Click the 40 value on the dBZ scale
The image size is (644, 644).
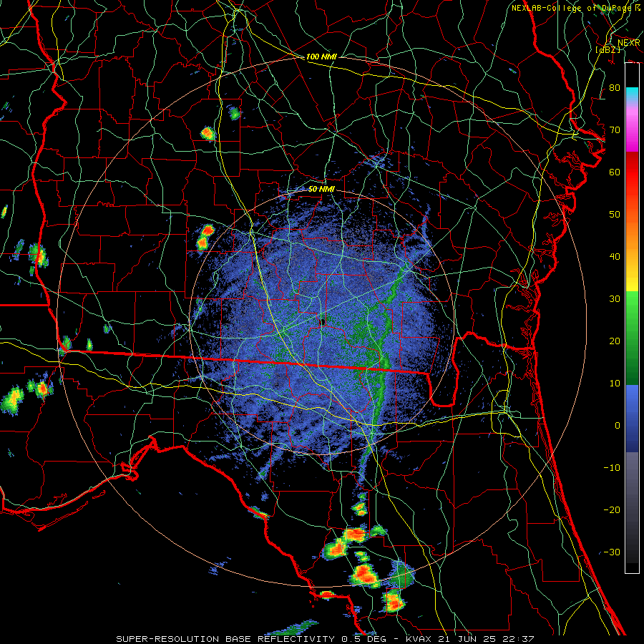[615, 257]
